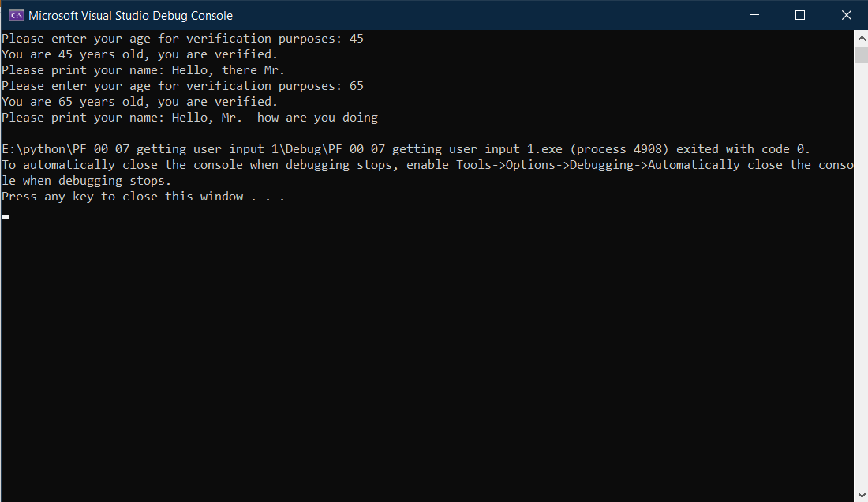Close the Debug Console window
Viewport: 868px width, 502px height.
point(847,15)
